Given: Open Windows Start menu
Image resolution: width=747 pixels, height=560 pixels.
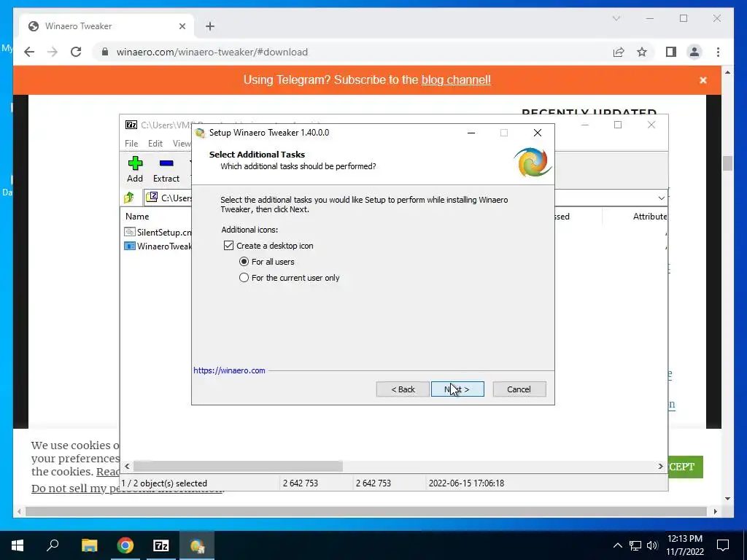Looking at the screenshot, I should (18, 545).
